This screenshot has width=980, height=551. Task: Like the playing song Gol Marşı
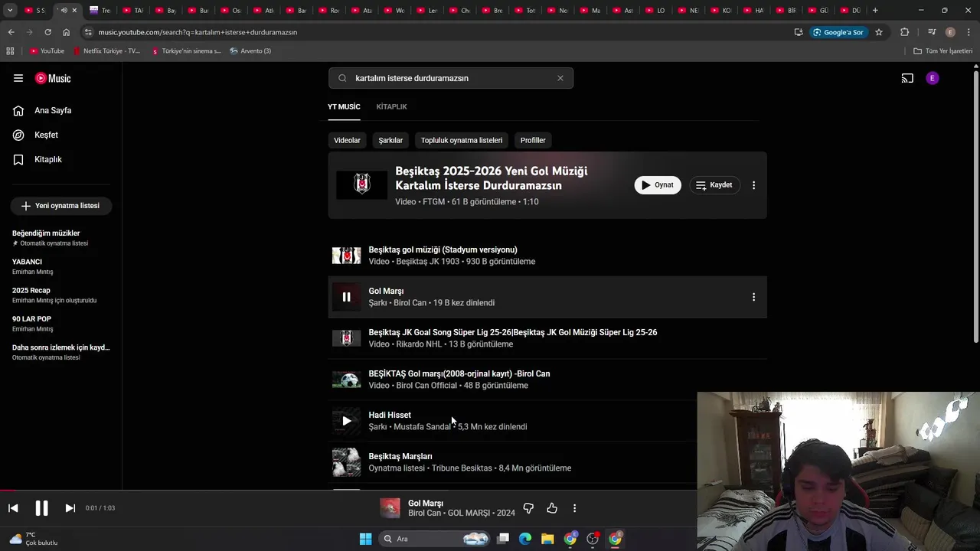click(x=552, y=508)
